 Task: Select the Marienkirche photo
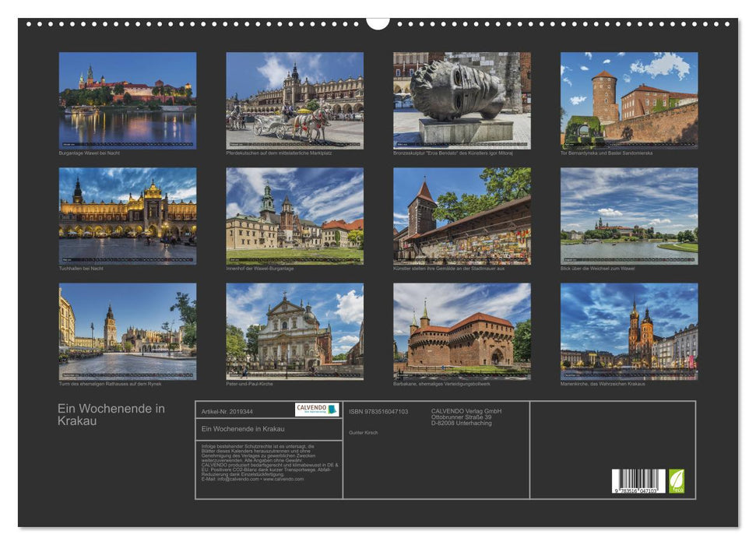[629, 331]
